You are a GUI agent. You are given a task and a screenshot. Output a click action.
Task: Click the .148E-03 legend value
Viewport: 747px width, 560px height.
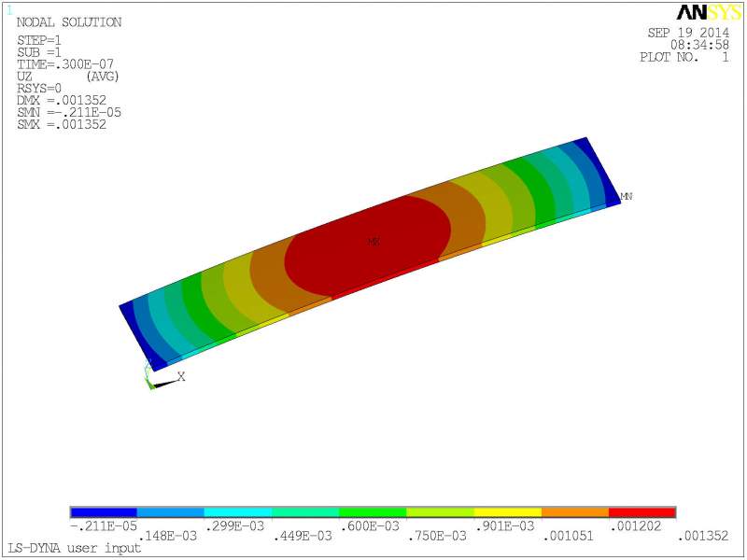point(167,536)
